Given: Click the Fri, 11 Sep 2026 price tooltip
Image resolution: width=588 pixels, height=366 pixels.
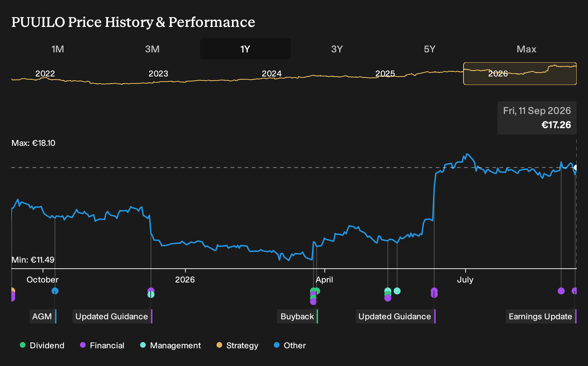Looking at the screenshot, I should click(x=537, y=118).
